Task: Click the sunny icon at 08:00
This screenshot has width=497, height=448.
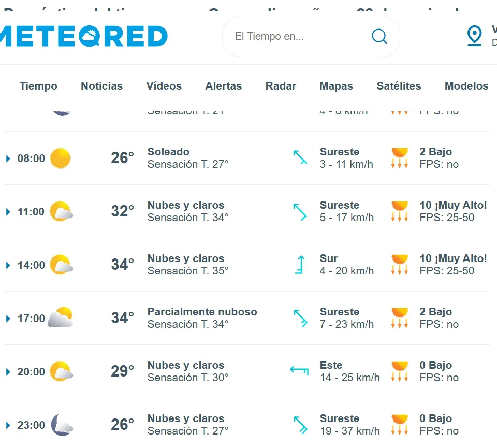Action: click(x=60, y=158)
